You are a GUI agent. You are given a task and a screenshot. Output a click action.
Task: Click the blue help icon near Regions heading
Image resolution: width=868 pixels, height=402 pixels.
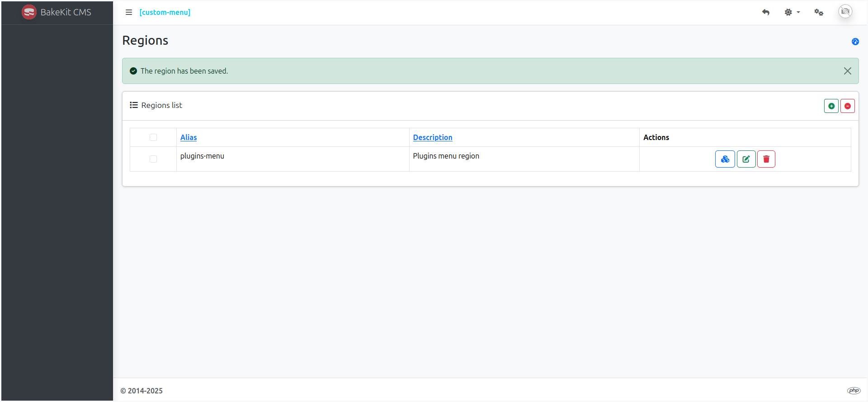click(855, 42)
